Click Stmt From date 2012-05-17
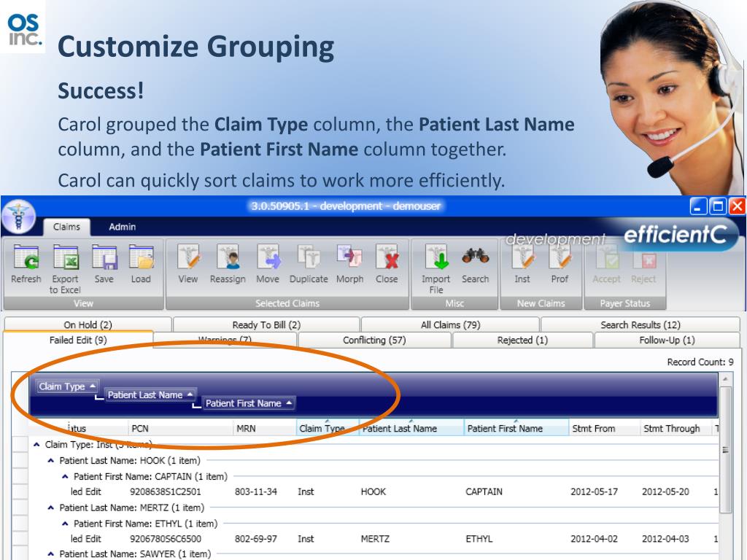 [594, 491]
